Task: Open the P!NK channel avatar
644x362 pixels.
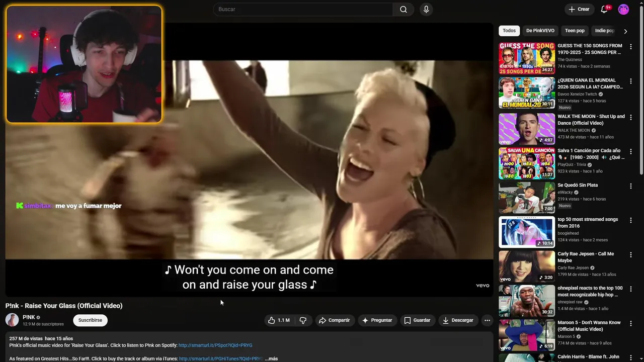Action: coord(12,320)
